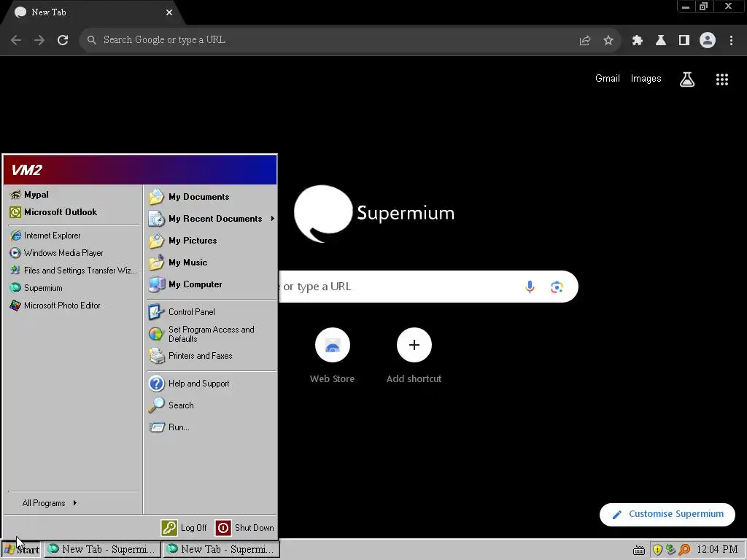
Task: Click the orange magnifier tray icon
Action: coord(684,550)
